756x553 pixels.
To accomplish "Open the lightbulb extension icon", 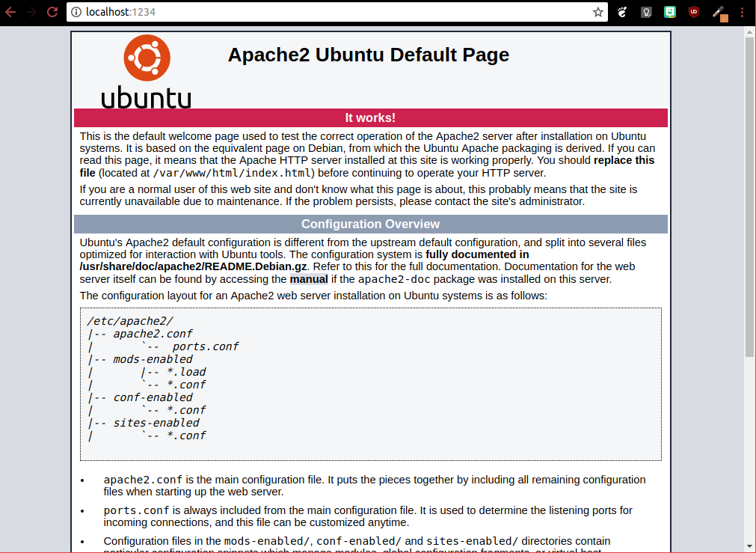I will (646, 12).
